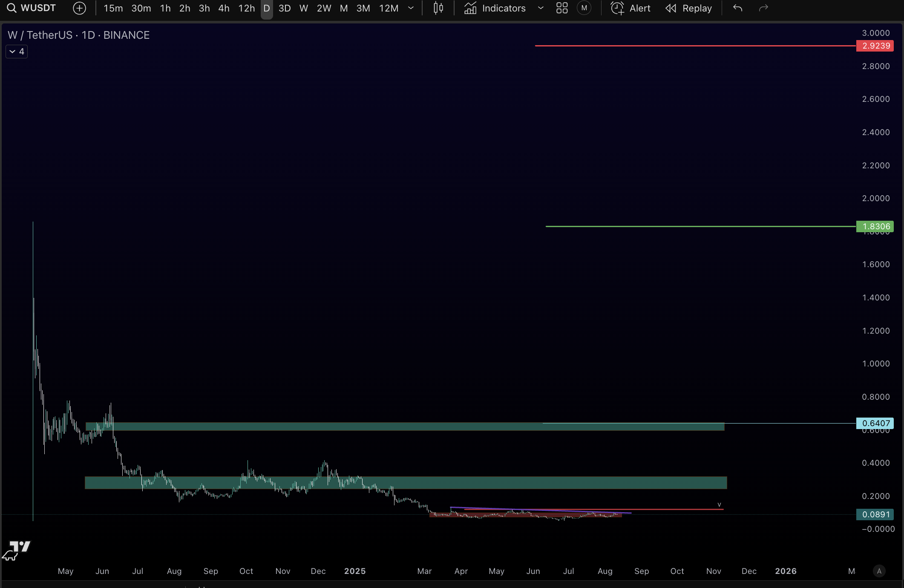Click the red 2.9239 price label
The height and width of the screenshot is (588, 904).
click(x=875, y=46)
